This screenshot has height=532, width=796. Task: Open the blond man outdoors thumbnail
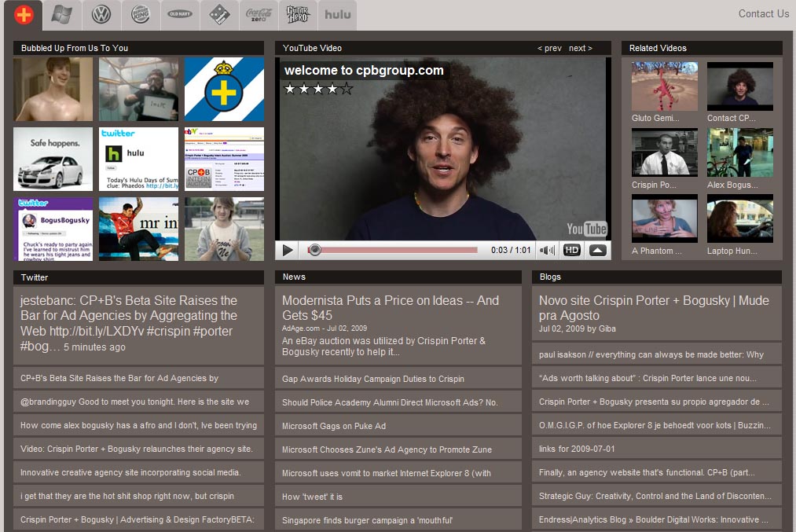point(225,229)
